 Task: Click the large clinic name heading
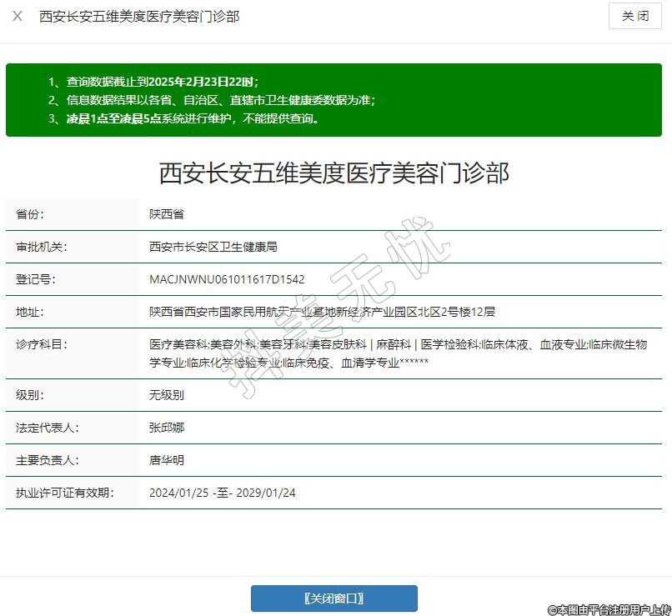click(x=333, y=173)
